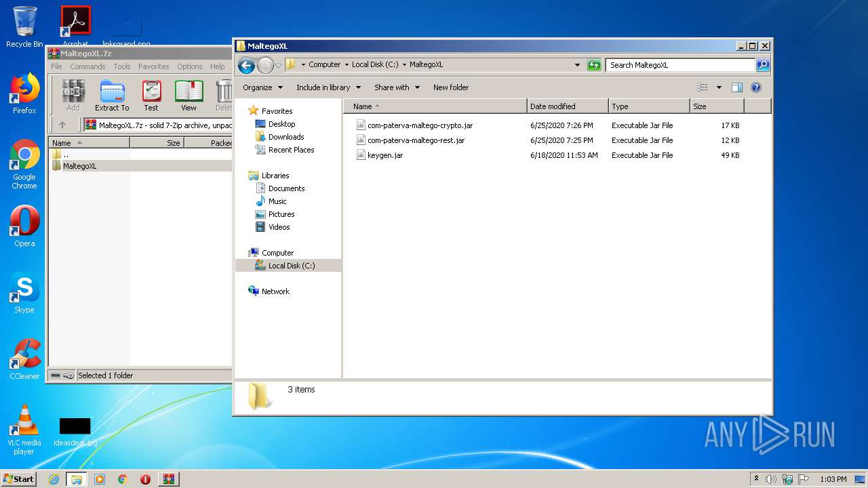
Task: Sort by Name column in Explorer
Action: [435, 106]
